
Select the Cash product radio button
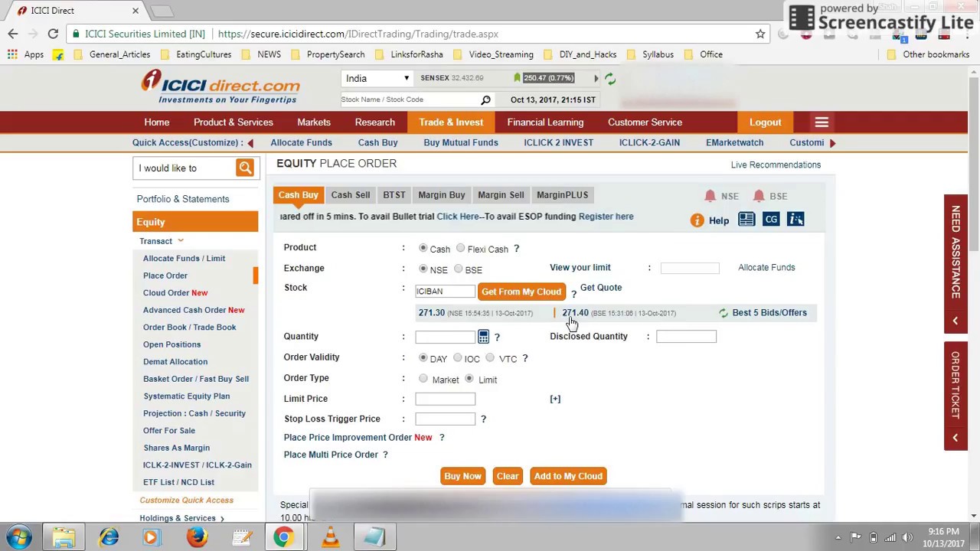[423, 248]
